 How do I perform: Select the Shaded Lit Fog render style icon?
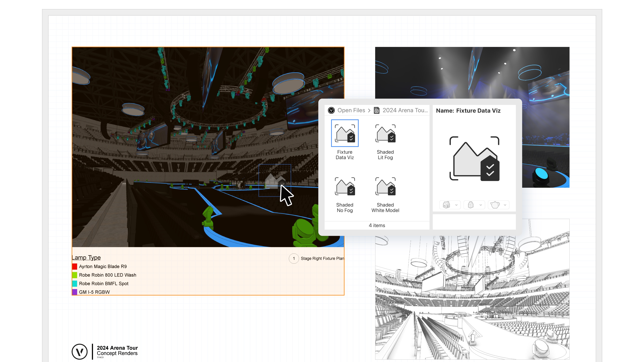(x=385, y=133)
